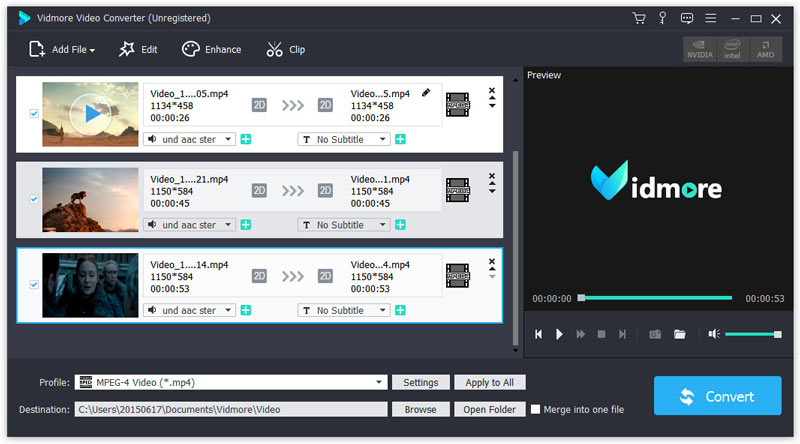The image size is (800, 444).
Task: Mute the preview volume speaker icon
Action: [712, 334]
